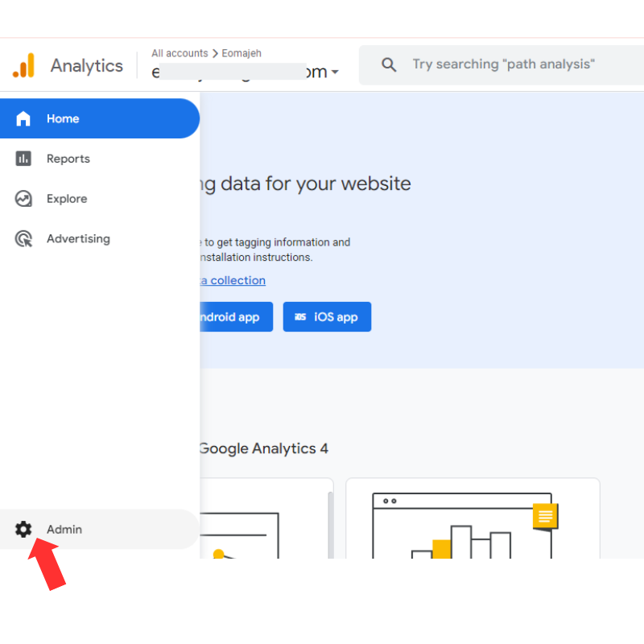This screenshot has width=644, height=644.
Task: Expand the property selector dropdown arrow
Action: (335, 72)
